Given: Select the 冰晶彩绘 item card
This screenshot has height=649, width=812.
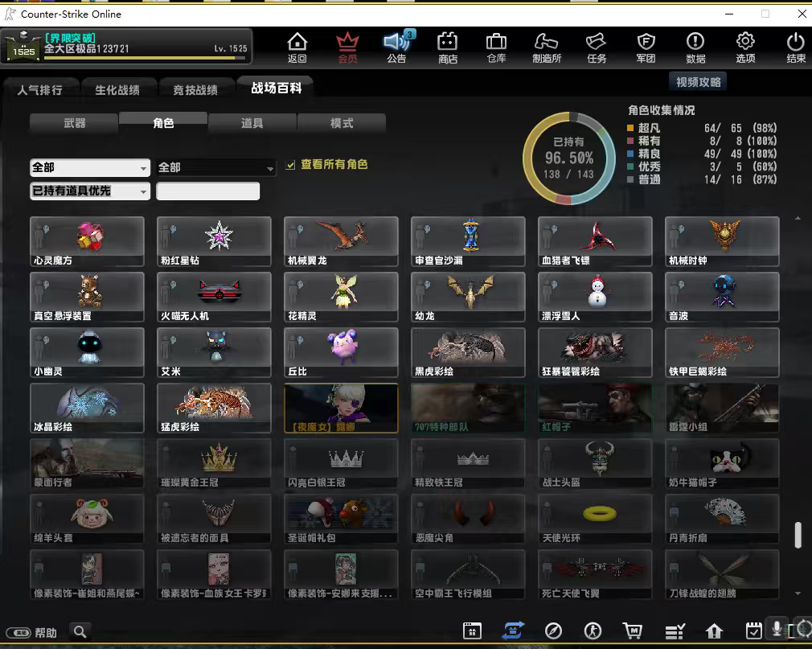Looking at the screenshot, I should point(87,408).
